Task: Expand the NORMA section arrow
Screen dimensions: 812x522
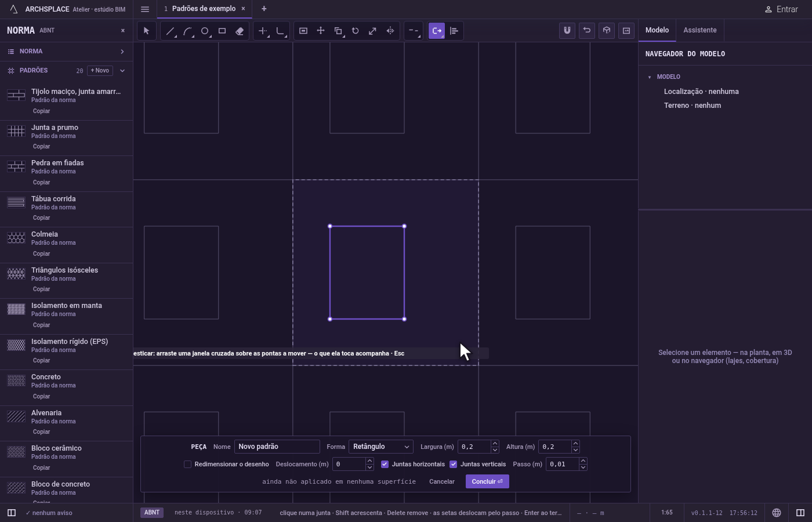Action: click(x=122, y=52)
